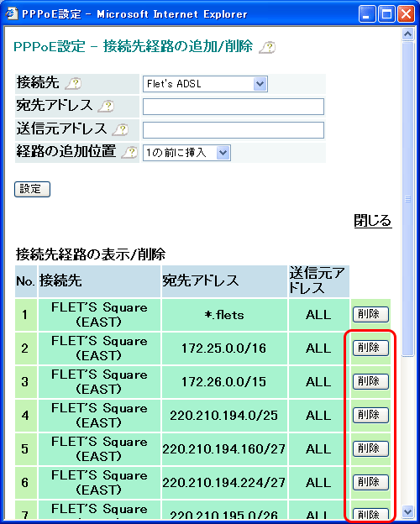The width and height of the screenshot is (420, 524).
Task: Open help icon beside page title
Action: point(267,47)
